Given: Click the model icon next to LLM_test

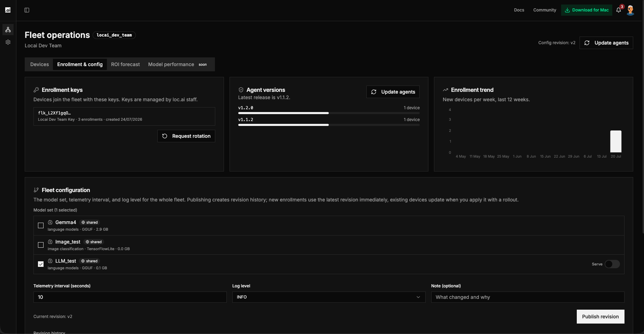Looking at the screenshot, I should 50,261.
